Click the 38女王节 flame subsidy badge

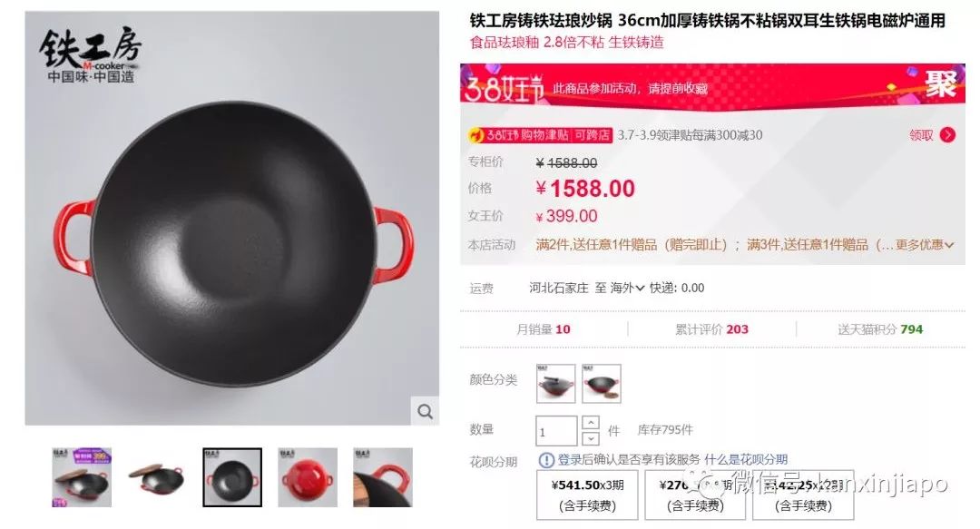(x=539, y=135)
